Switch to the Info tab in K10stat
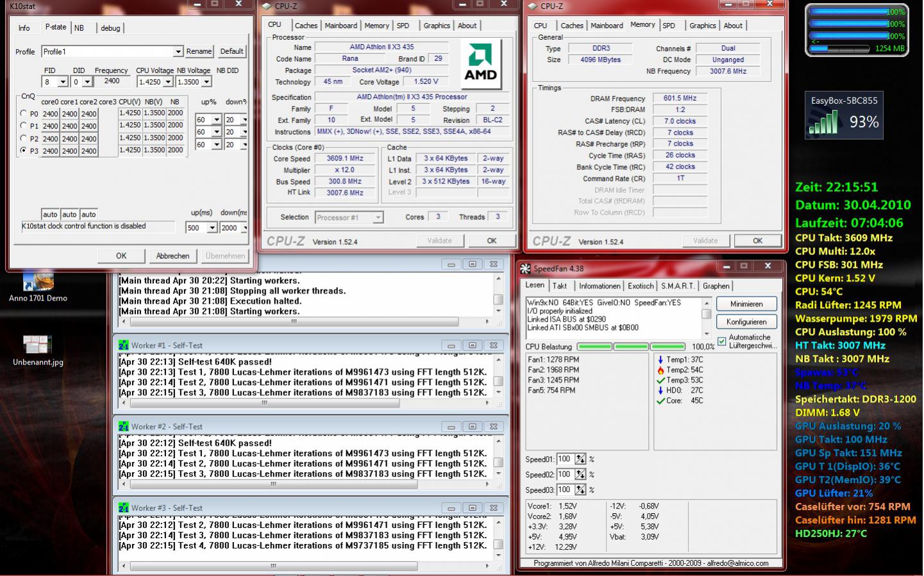924x576 pixels. pos(24,28)
